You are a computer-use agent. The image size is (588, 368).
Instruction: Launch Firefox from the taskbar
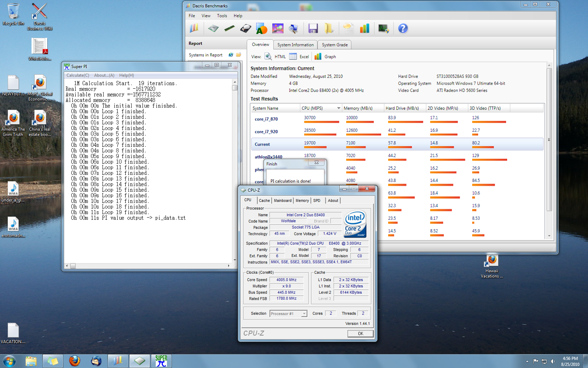pos(75,361)
